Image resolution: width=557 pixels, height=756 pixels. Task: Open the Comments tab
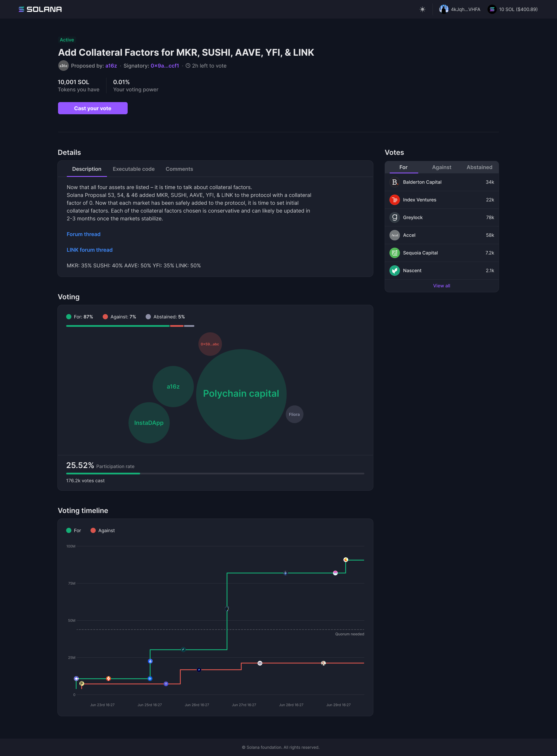coord(179,169)
